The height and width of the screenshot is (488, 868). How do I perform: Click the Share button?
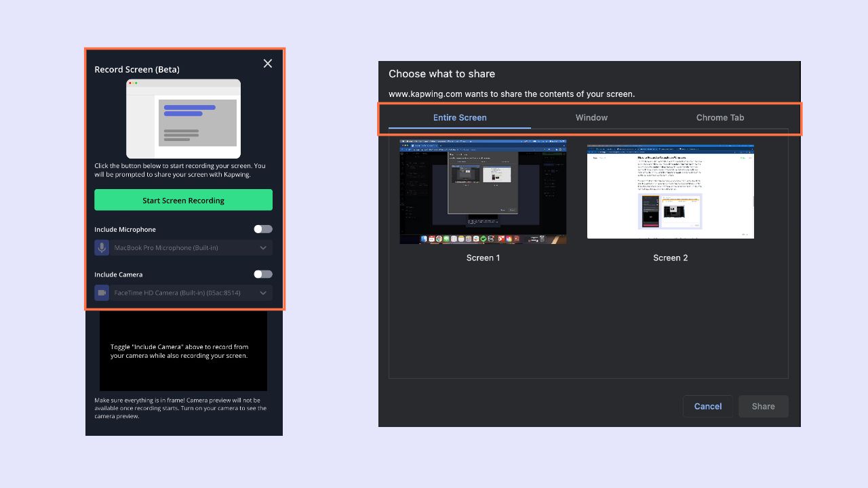pyautogui.click(x=763, y=406)
